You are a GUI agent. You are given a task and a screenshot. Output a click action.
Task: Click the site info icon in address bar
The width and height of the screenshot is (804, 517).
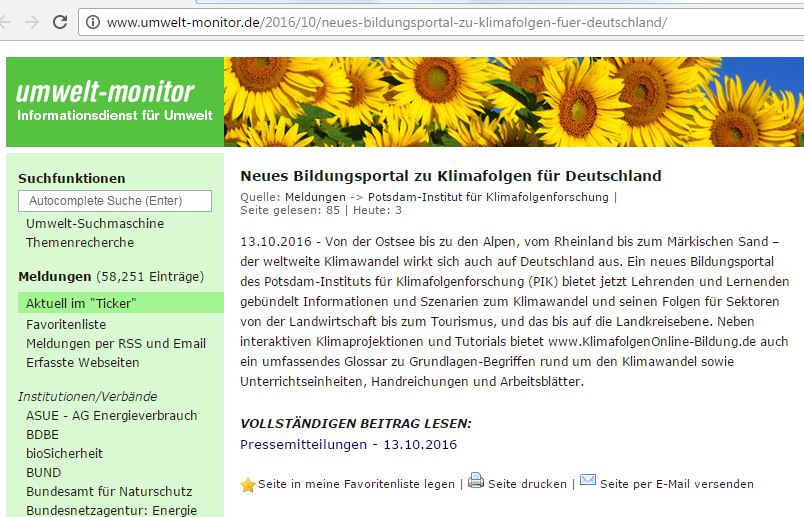(93, 21)
